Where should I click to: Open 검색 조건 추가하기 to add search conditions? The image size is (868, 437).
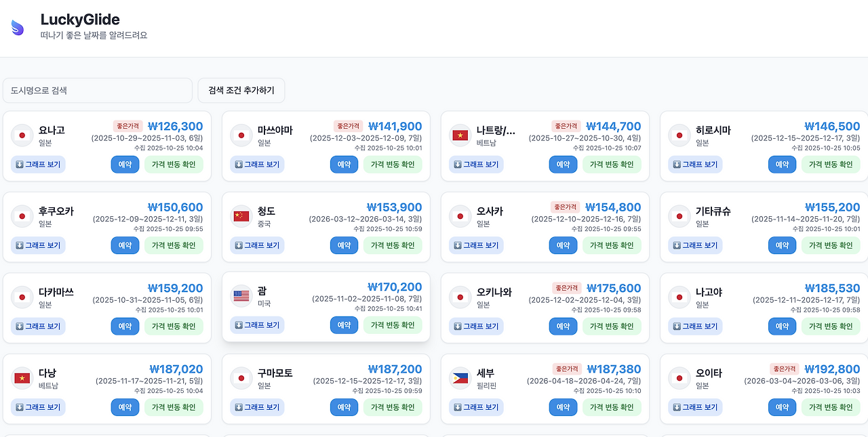(x=241, y=89)
